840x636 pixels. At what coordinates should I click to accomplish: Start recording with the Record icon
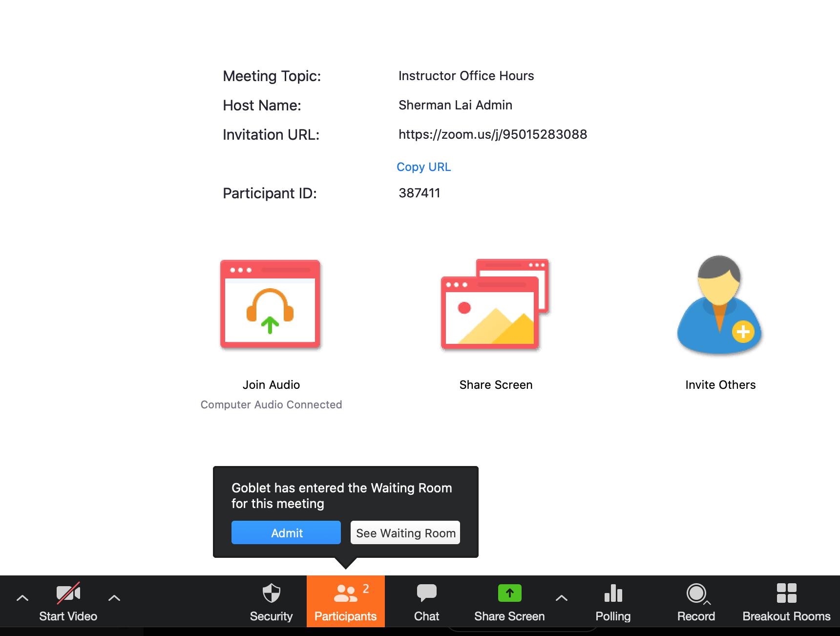[x=696, y=601]
